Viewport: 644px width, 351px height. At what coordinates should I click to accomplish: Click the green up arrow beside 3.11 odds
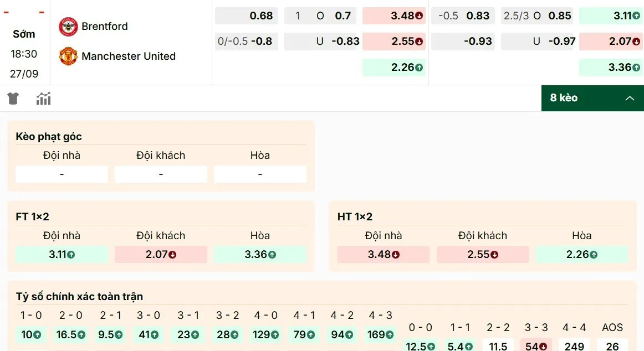click(x=636, y=16)
